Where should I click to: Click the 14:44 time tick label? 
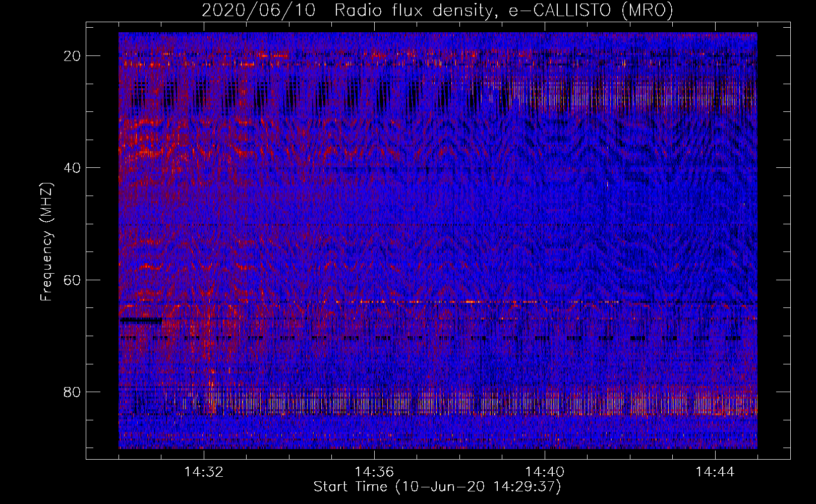coord(715,472)
